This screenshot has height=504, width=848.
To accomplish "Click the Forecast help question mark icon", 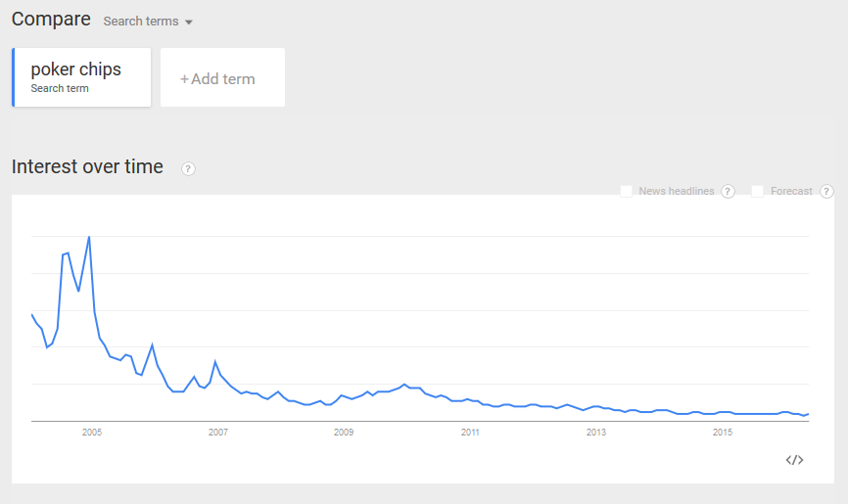I will (826, 192).
